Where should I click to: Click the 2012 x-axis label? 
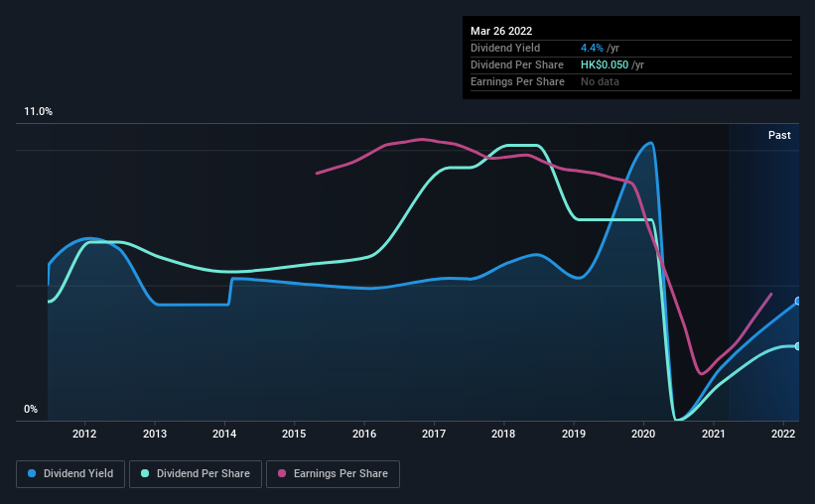[84, 434]
